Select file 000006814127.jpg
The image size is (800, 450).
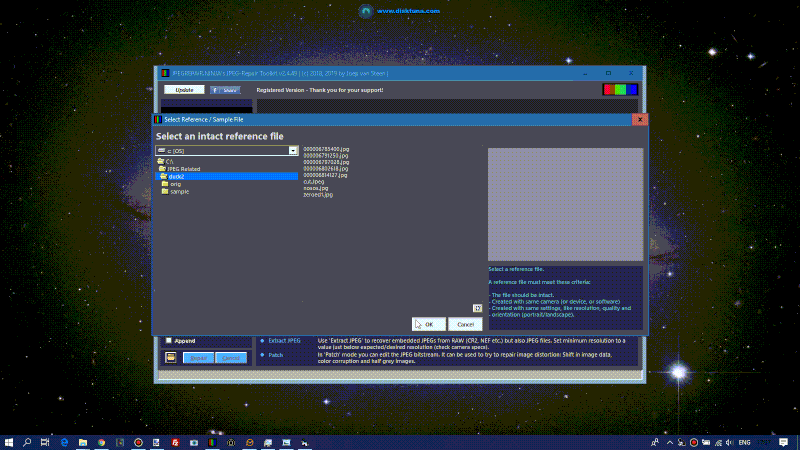point(325,175)
